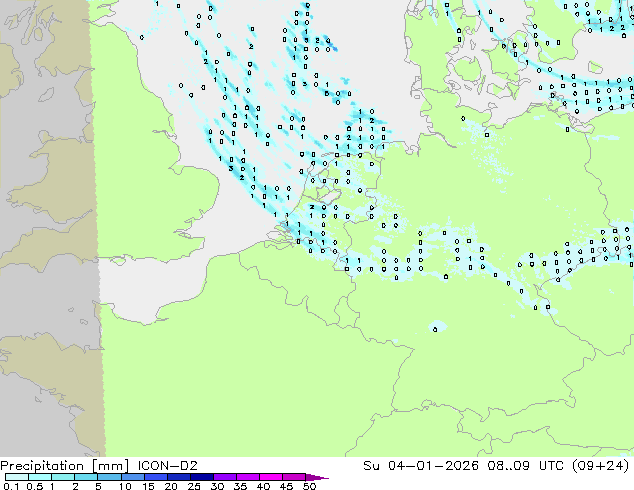
Task: Pick the 45–50 mm magenta-purple legend swatch
Action: pos(294,477)
